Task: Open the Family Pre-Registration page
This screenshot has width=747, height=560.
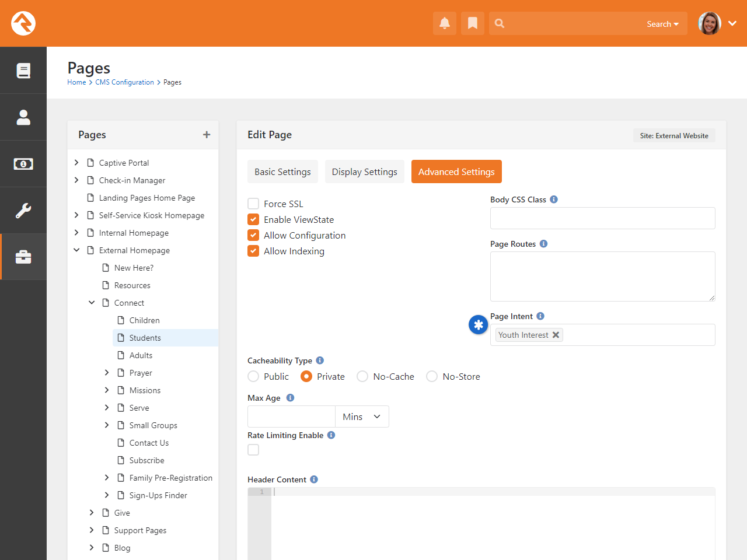Action: (171, 478)
